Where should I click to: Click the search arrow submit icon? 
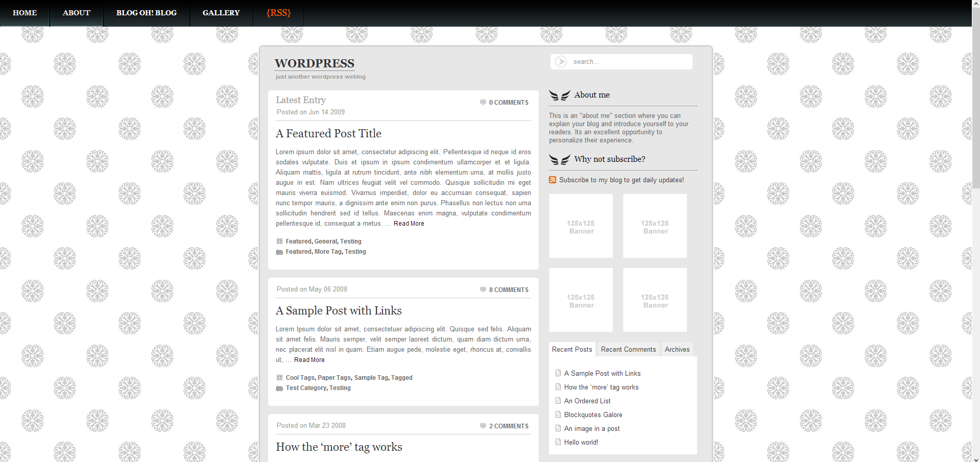561,62
